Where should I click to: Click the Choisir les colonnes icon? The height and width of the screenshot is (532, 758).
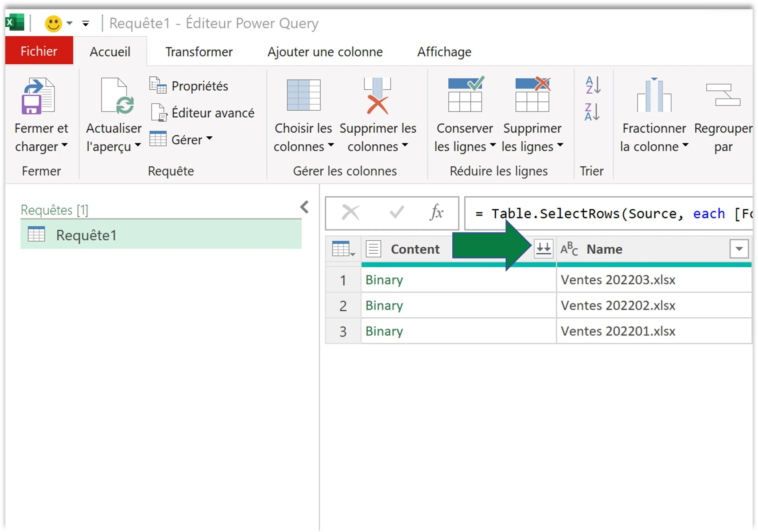pos(304,96)
